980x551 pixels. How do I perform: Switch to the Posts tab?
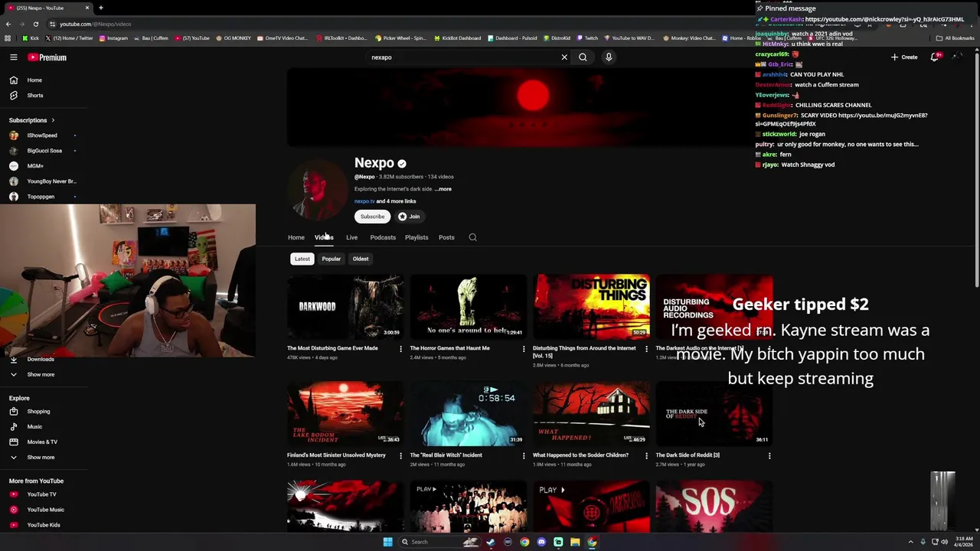[x=446, y=237]
